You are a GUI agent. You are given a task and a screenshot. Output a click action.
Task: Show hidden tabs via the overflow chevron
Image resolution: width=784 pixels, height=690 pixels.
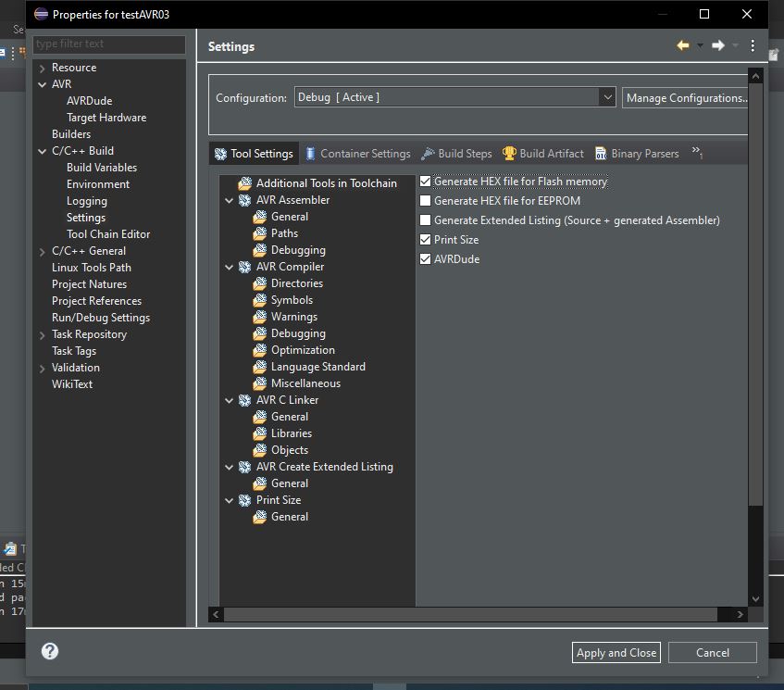pos(697,152)
